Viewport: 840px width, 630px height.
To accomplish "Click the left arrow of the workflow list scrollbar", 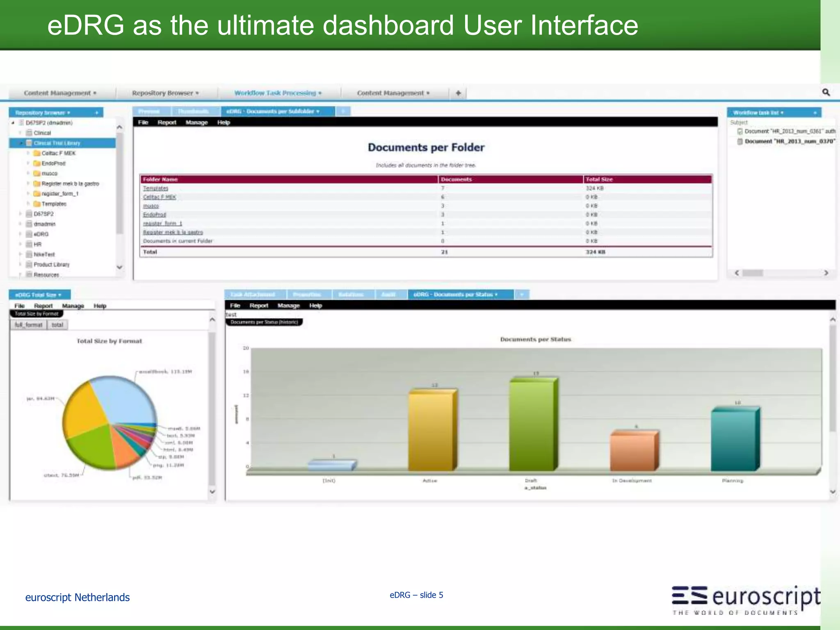I will tap(737, 273).
